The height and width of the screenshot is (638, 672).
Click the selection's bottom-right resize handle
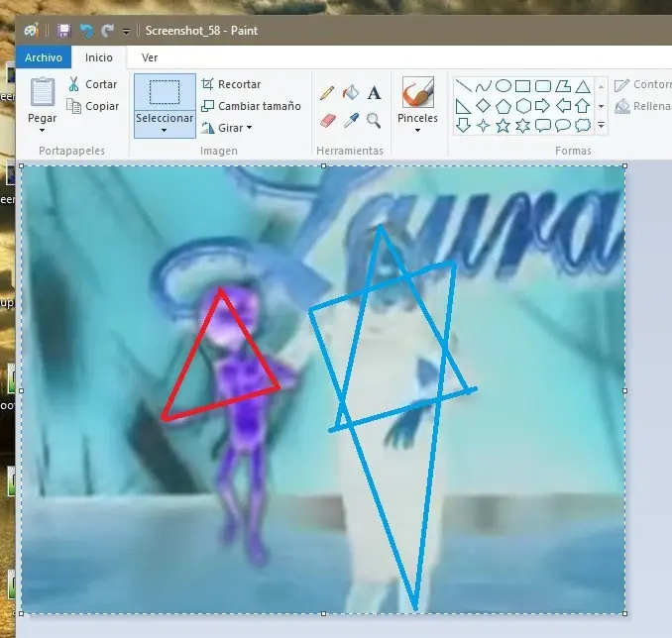(x=624, y=614)
